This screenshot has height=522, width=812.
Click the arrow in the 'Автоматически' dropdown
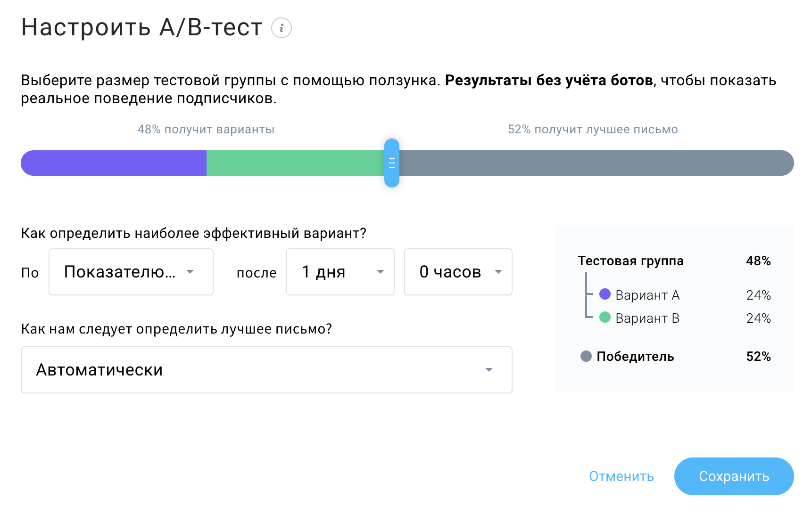[489, 370]
